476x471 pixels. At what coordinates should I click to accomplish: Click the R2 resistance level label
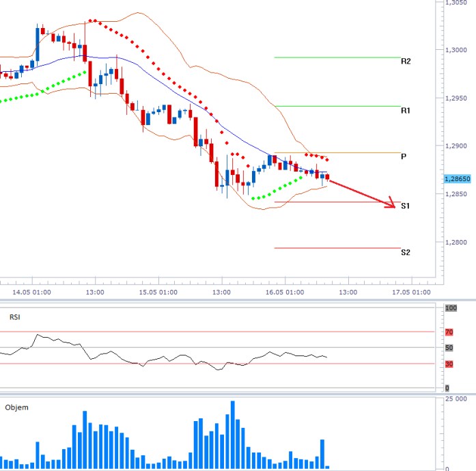coord(406,62)
